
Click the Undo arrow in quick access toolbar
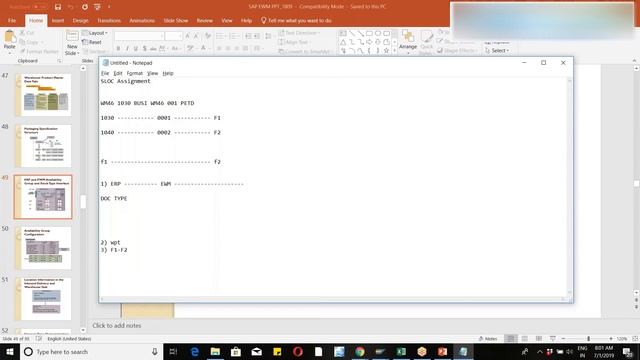(70, 7)
